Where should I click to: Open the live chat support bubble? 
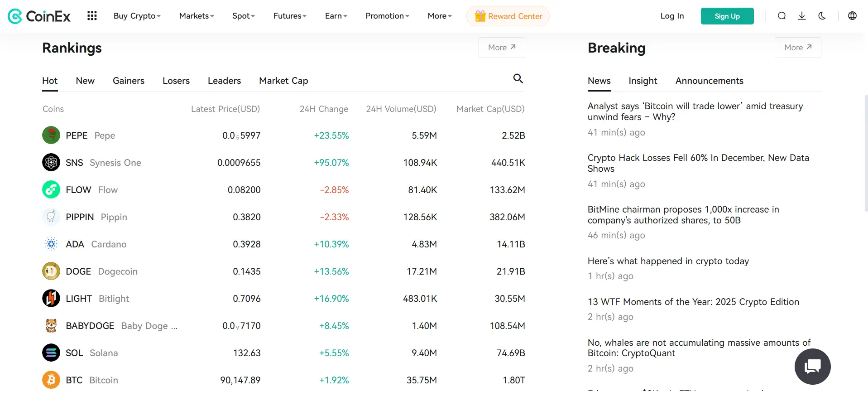[812, 366]
